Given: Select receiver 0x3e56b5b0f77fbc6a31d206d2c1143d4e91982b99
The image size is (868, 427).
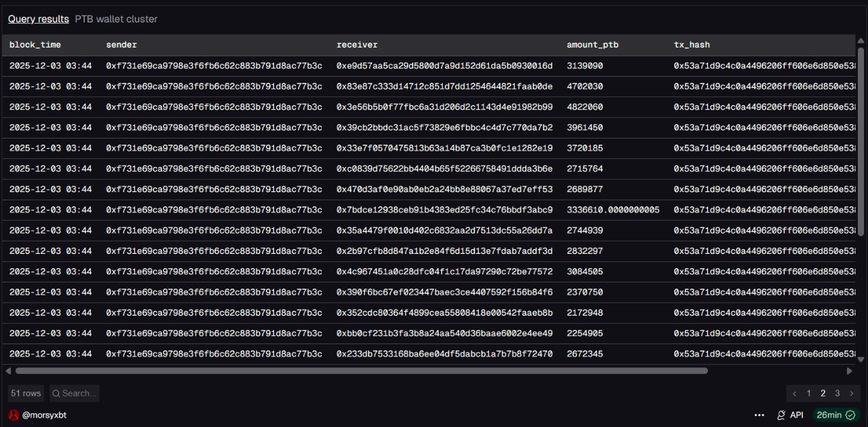Looking at the screenshot, I should [x=444, y=107].
